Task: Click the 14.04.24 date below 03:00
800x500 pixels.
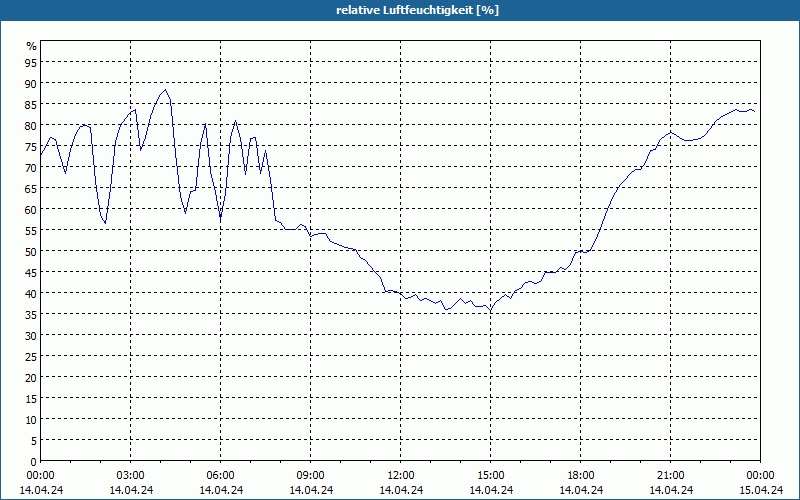Action: pos(131,490)
